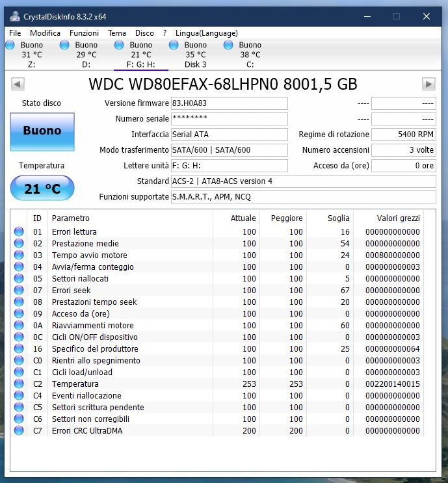Image resolution: width=448 pixels, height=483 pixels.
Task: Click the blue status orb for drive Z:
Action: pos(10,45)
